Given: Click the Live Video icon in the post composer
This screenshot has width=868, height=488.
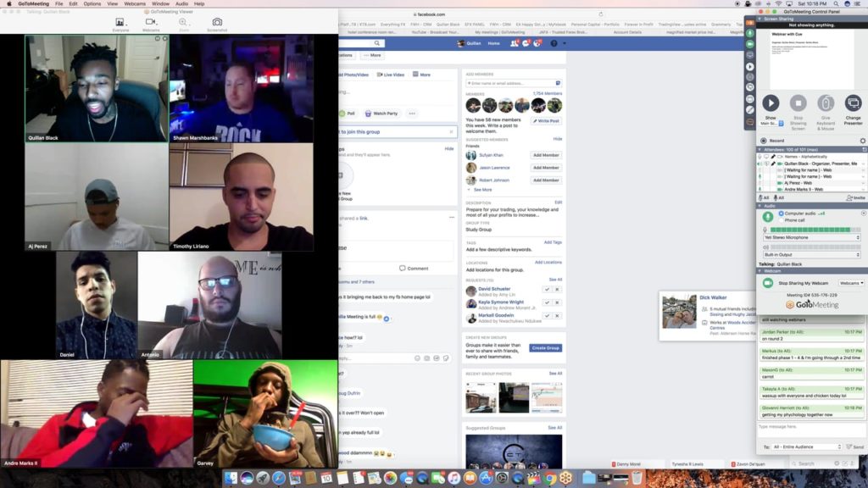Looking at the screenshot, I should (380, 75).
